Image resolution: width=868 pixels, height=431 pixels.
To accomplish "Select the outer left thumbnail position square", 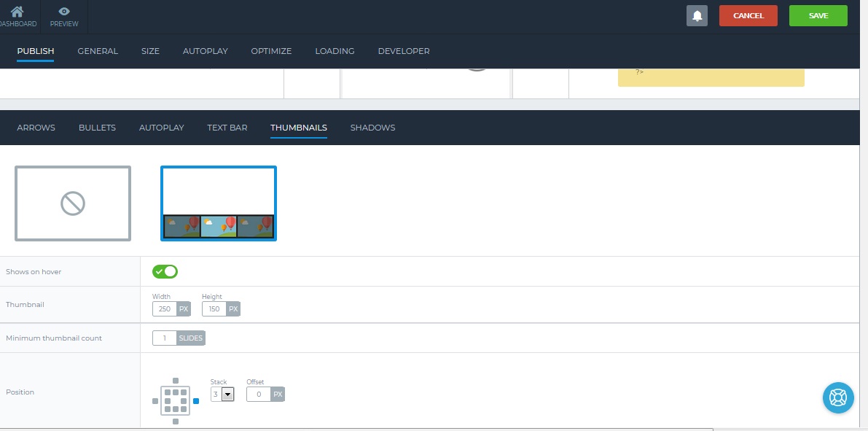I will pyautogui.click(x=155, y=401).
